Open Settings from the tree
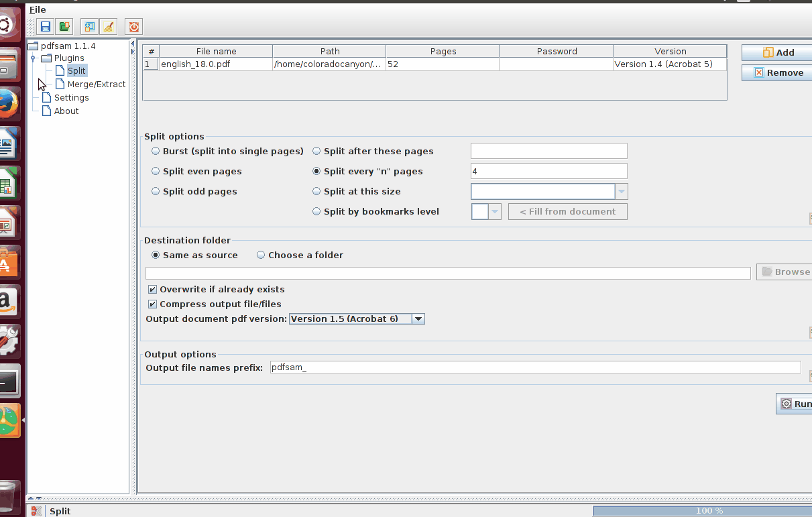Image resolution: width=812 pixels, height=517 pixels. point(71,97)
